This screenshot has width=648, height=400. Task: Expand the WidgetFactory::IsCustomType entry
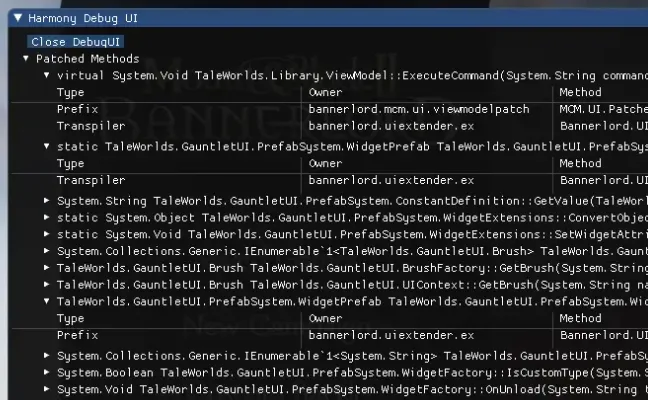(47, 372)
